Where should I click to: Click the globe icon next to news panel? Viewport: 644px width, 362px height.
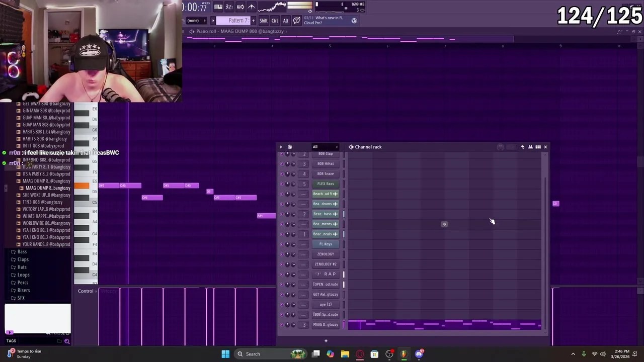click(354, 21)
